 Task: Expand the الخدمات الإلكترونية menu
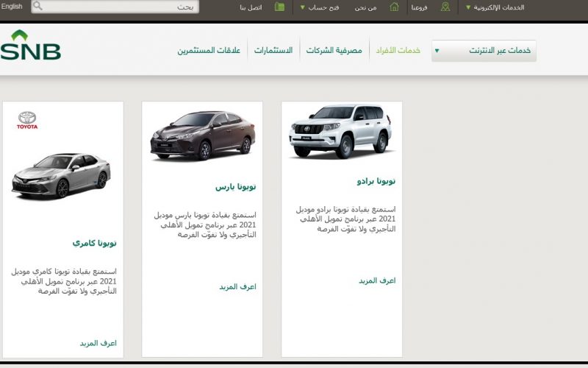click(495, 7)
